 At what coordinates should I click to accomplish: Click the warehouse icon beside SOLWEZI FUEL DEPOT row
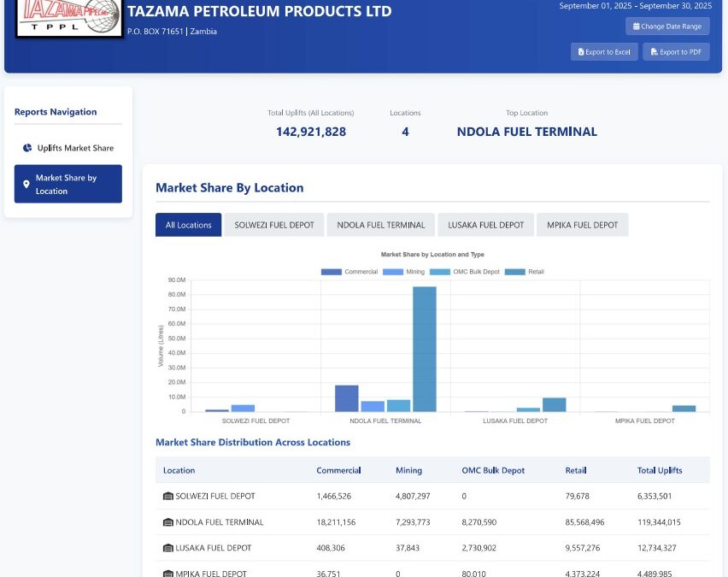click(167, 496)
